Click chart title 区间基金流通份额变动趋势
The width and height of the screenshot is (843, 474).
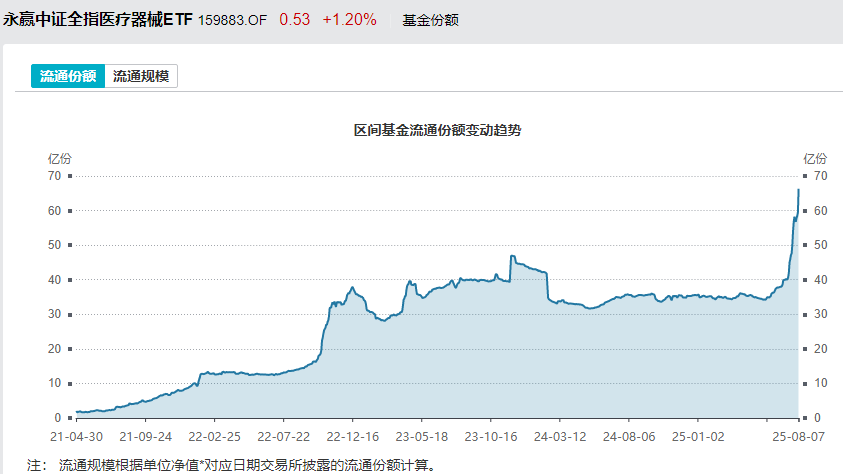click(x=437, y=131)
